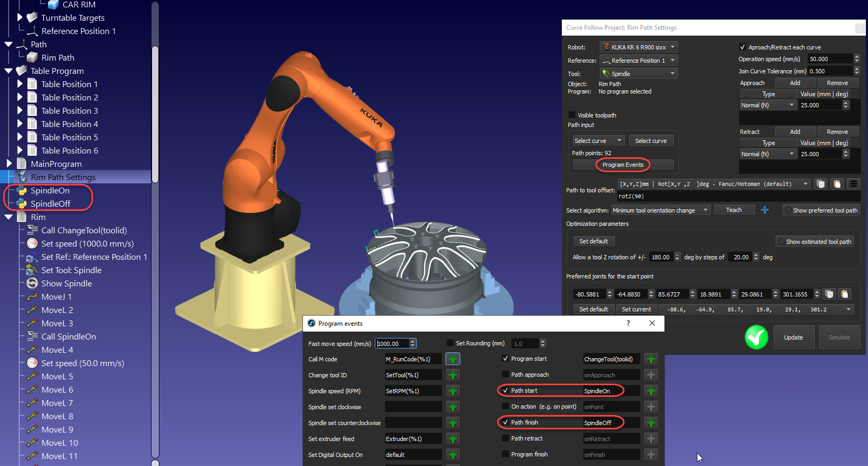Viewport: 868px width, 466px height.
Task: Enable the Path retract checkbox
Action: [505, 438]
